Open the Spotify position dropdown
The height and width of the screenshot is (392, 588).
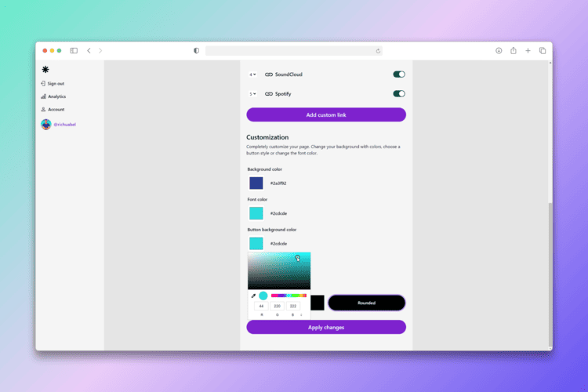point(252,94)
